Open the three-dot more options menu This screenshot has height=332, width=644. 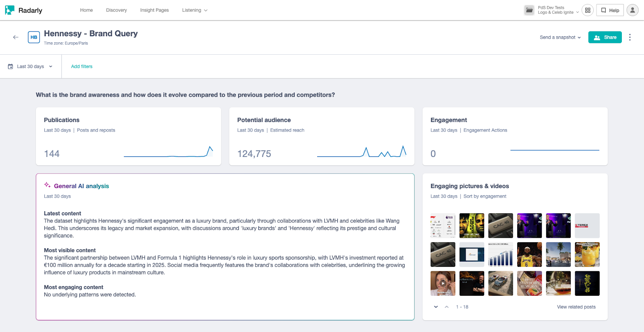point(630,37)
